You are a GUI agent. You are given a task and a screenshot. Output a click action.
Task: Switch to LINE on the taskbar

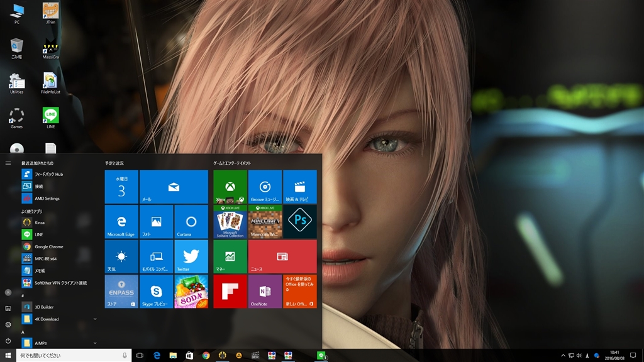[321, 356]
